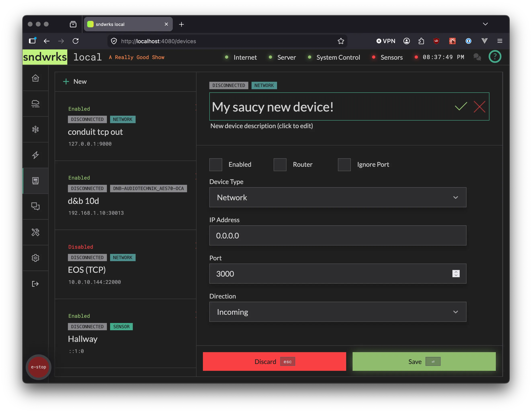The height and width of the screenshot is (413, 532).
Task: Open the network nodes icon in the sidebar
Action: click(35, 129)
